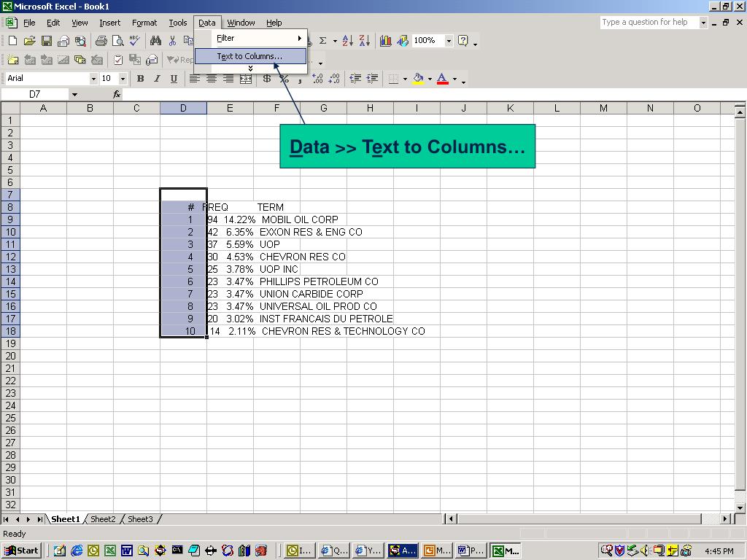747x560 pixels.
Task: Click the Print icon
Action: (101, 41)
